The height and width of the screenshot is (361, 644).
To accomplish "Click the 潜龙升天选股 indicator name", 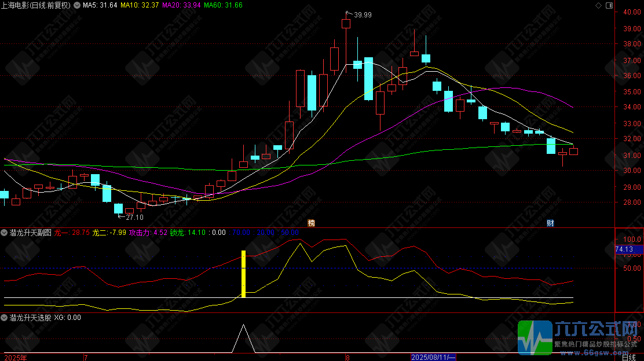I will 30,318.
